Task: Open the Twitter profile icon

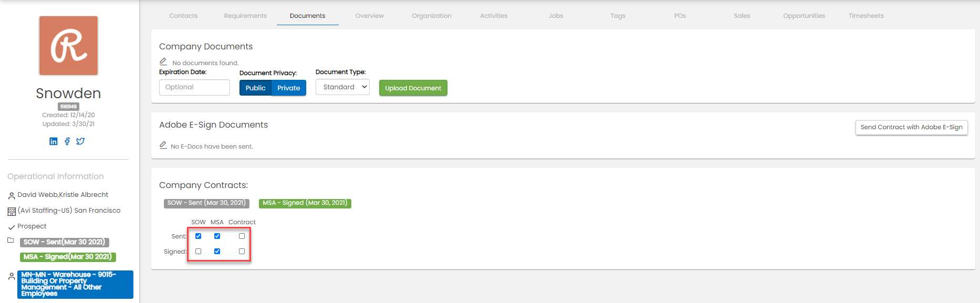Action: click(80, 141)
